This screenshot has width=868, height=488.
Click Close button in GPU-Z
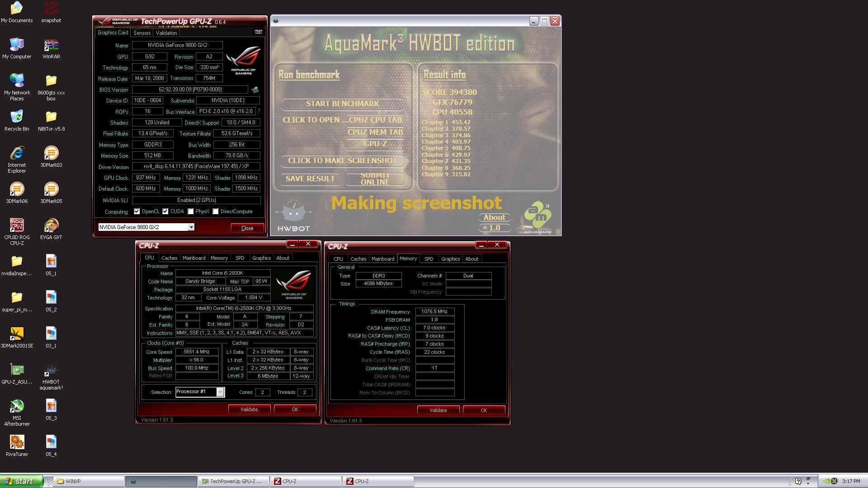[247, 228]
